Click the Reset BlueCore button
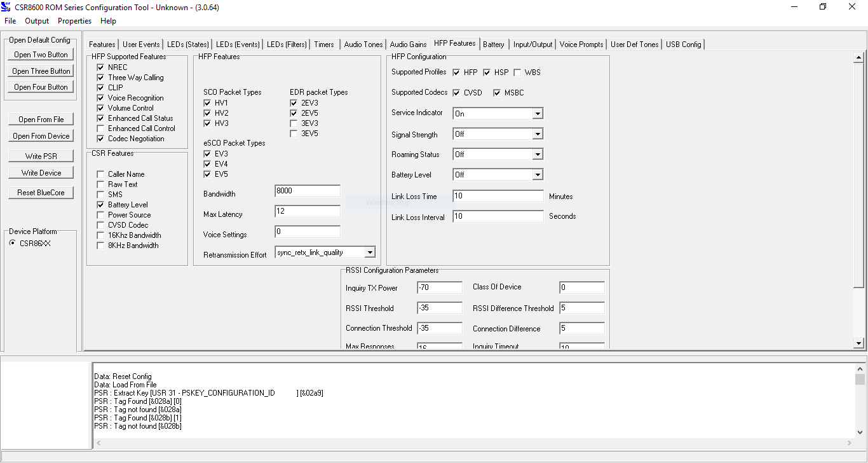This screenshot has height=463, width=868. tap(41, 193)
